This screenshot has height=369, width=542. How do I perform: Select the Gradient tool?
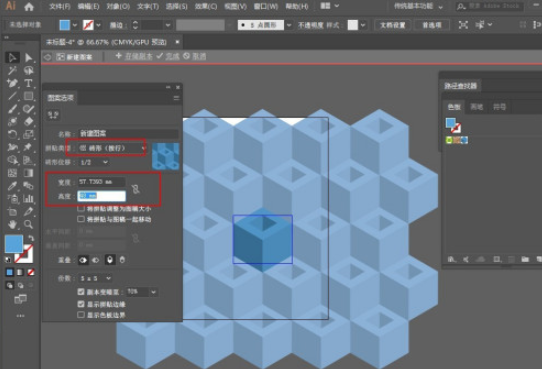pos(28,173)
